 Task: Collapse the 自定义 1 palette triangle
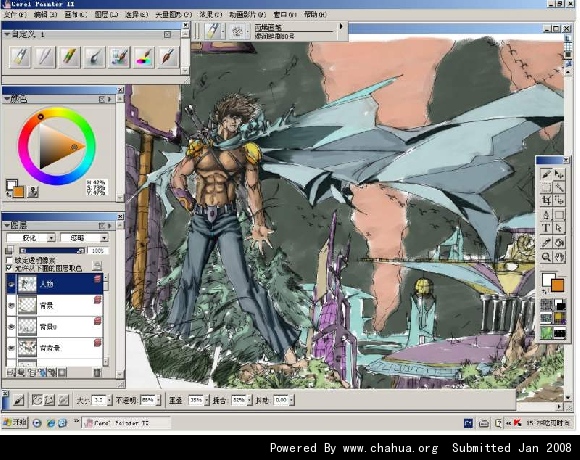[x=7, y=34]
